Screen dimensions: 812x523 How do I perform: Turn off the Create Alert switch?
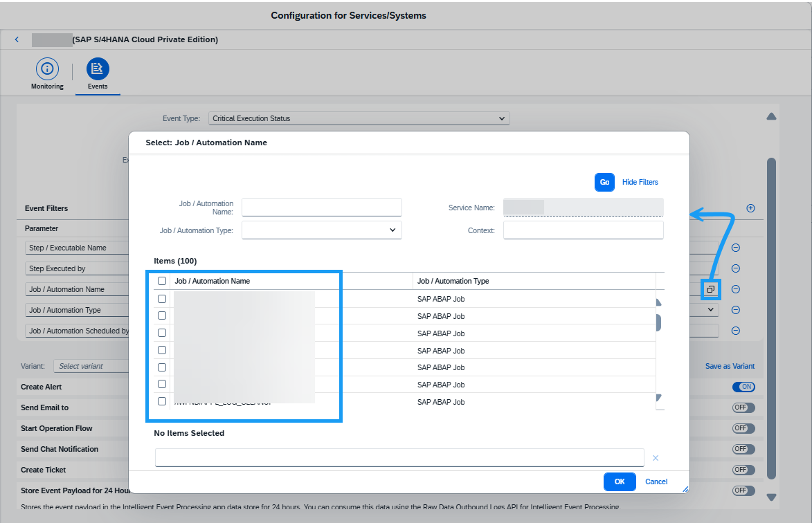tap(743, 387)
